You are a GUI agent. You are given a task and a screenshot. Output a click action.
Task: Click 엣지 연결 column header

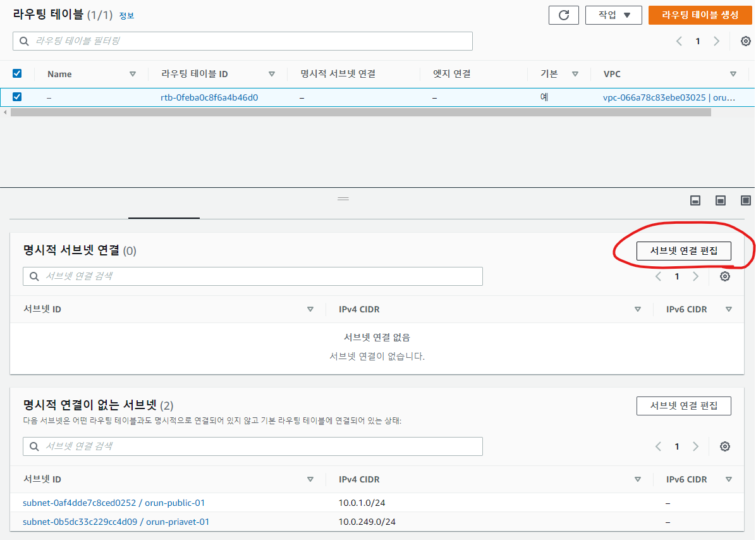[452, 74]
